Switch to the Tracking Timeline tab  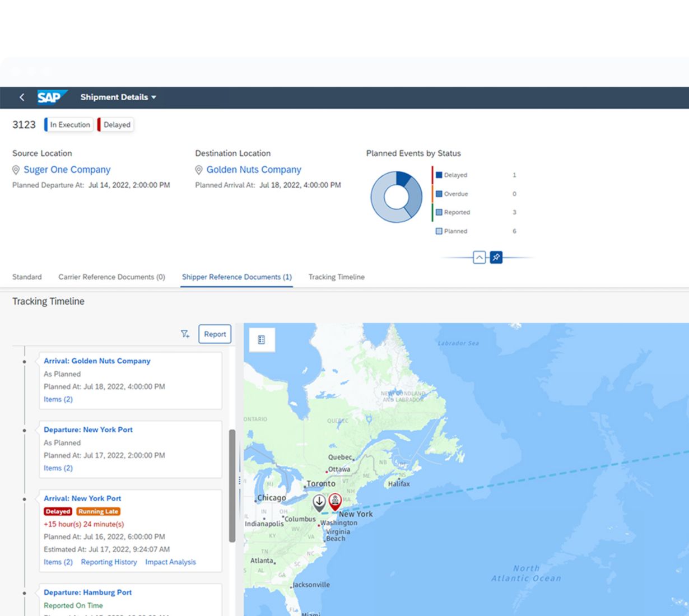point(336,277)
